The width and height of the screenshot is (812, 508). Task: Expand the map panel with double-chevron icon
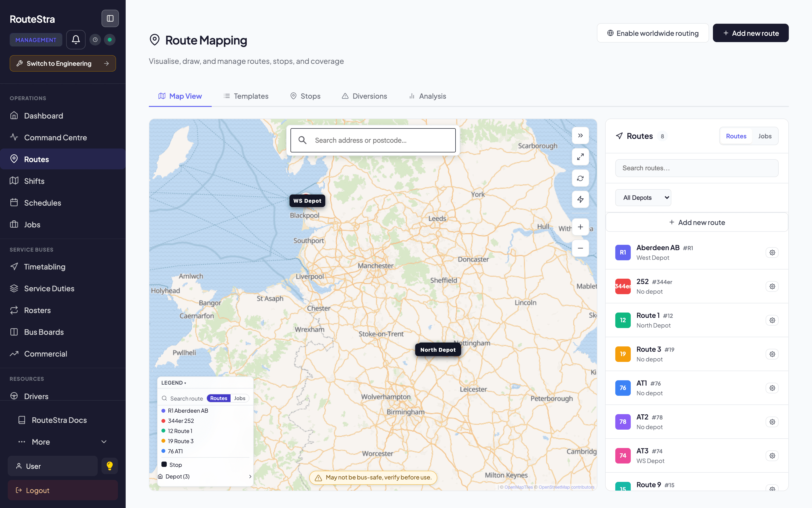(580, 135)
